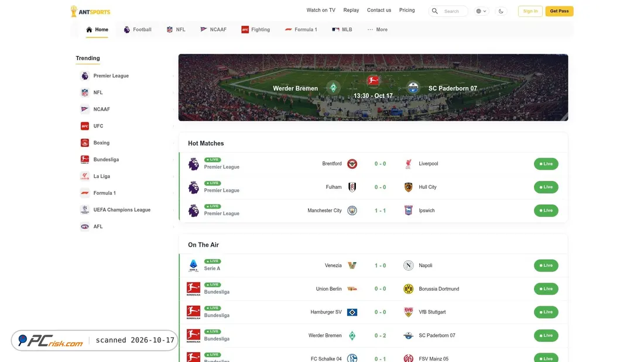The height and width of the screenshot is (362, 644).
Task: Click Live button for Venezia vs Napoli
Action: pyautogui.click(x=546, y=266)
